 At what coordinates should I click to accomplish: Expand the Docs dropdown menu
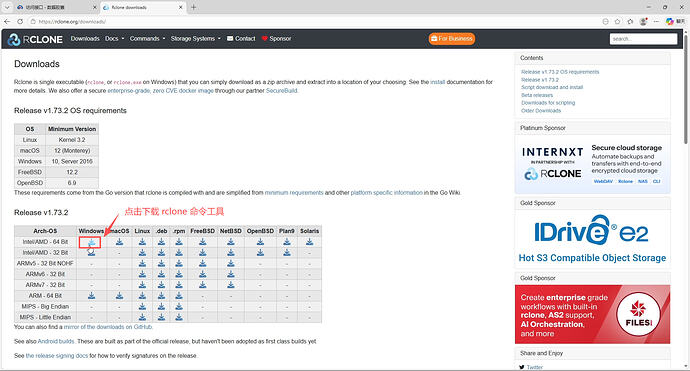point(114,39)
